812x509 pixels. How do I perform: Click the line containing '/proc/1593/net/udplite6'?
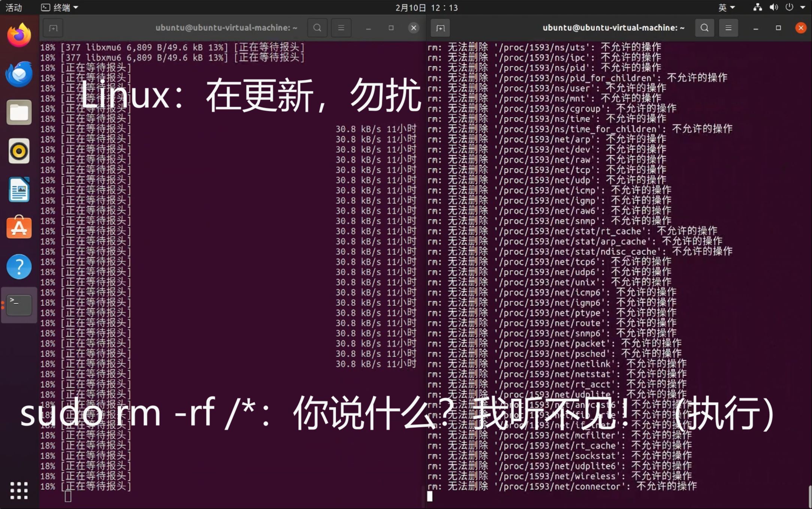(559, 466)
